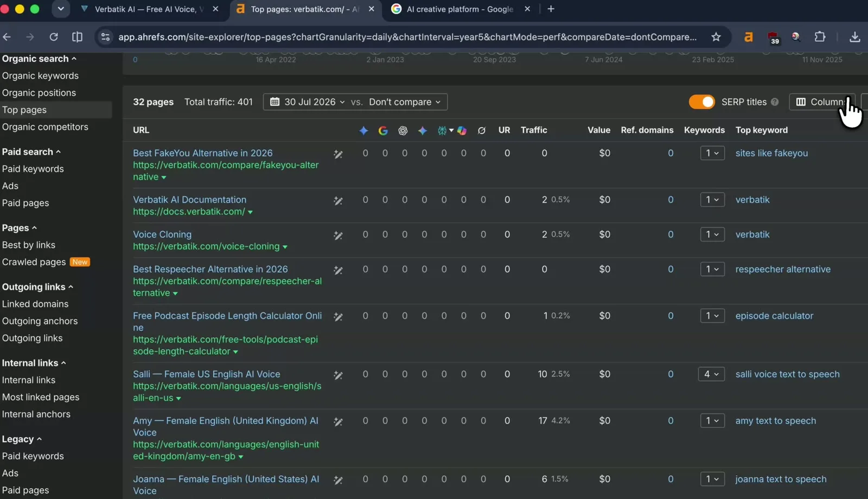Click the SERP titles help question icon
The image size is (868, 499).
[x=775, y=102]
